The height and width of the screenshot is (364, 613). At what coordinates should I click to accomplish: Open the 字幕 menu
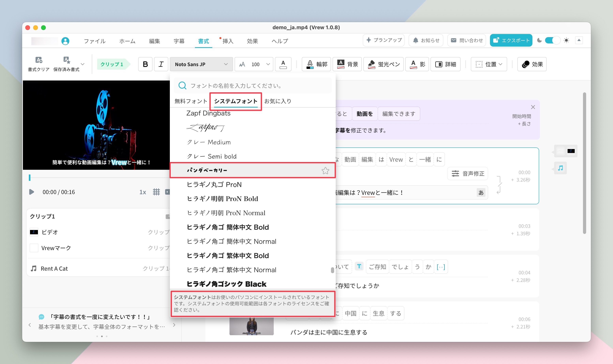179,41
